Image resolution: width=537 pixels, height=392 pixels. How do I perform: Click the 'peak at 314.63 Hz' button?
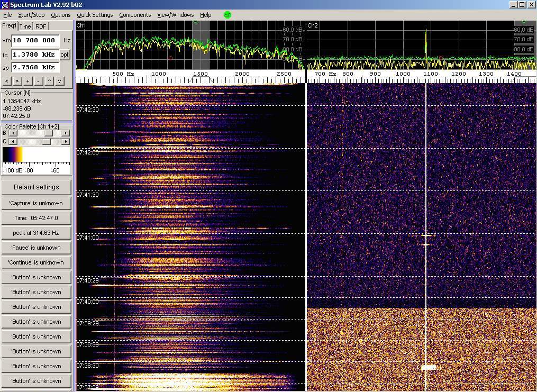coord(37,233)
